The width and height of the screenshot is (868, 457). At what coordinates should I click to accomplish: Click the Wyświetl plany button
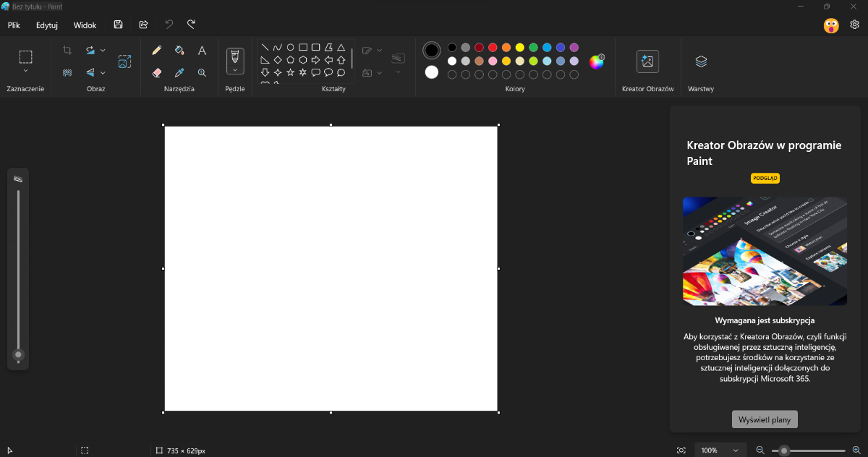pos(765,419)
